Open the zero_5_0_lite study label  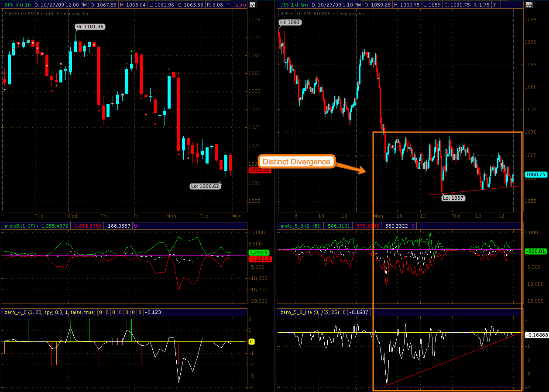coord(309,312)
